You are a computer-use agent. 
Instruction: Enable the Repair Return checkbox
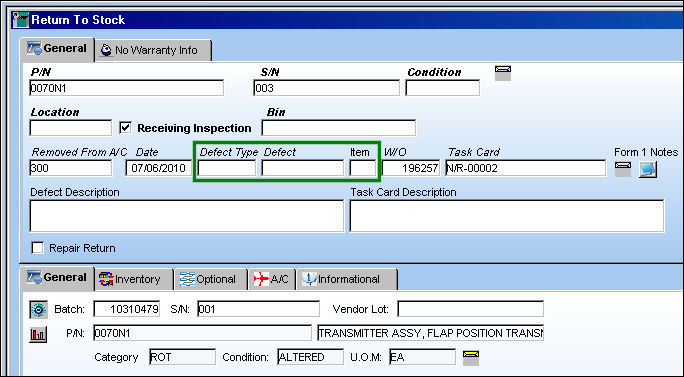pyautogui.click(x=38, y=248)
